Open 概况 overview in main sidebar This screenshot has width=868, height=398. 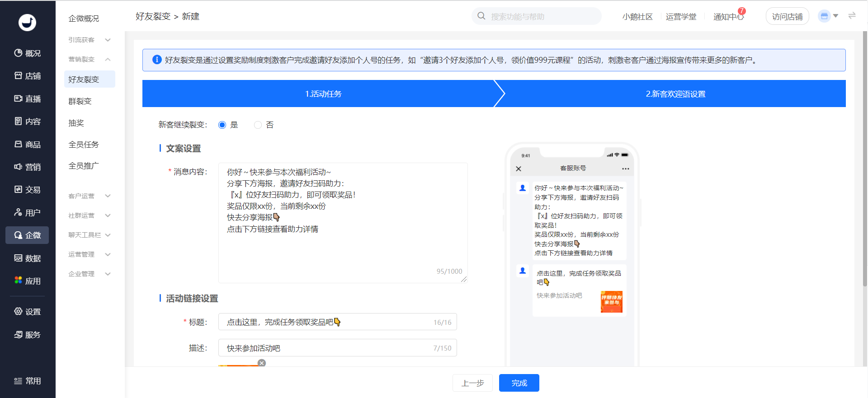(x=27, y=53)
